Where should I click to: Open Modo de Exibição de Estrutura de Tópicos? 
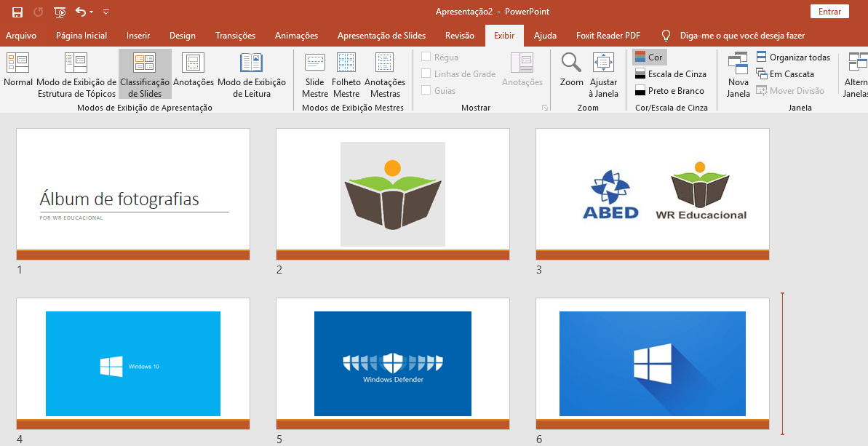click(x=76, y=73)
